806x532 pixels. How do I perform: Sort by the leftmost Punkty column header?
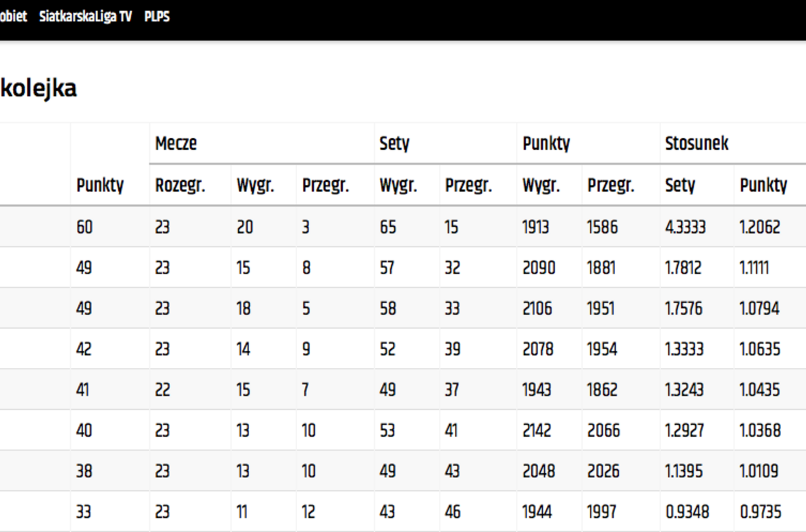tap(100, 185)
